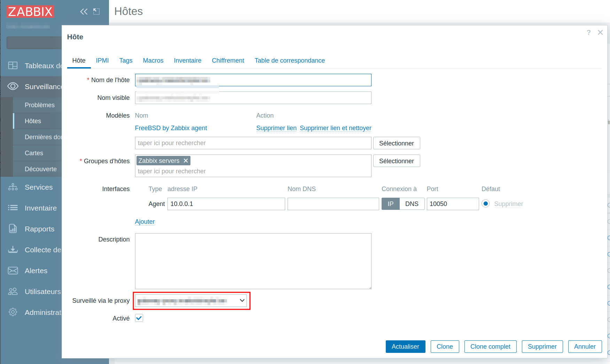Open help question mark icon
610x364 pixels.
pos(588,32)
